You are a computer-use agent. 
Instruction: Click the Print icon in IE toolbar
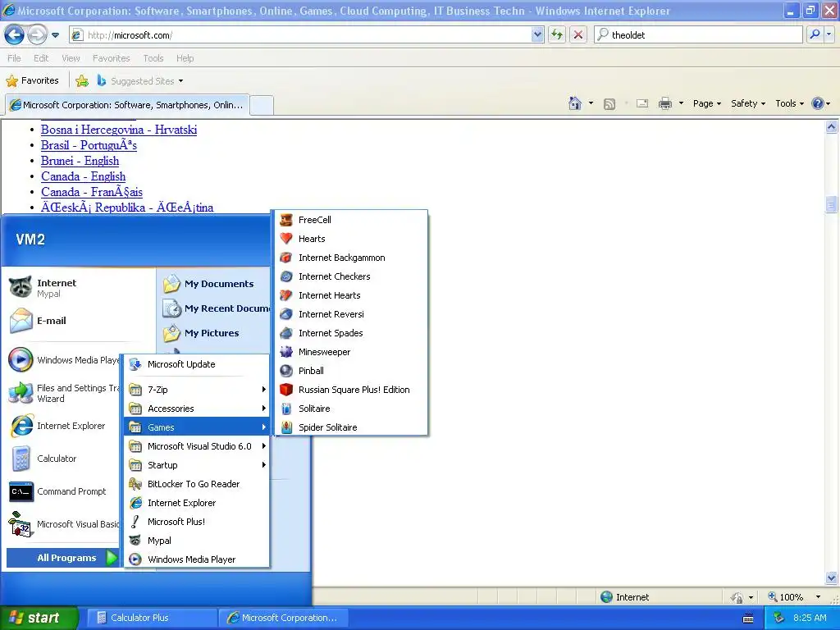pyautogui.click(x=664, y=103)
